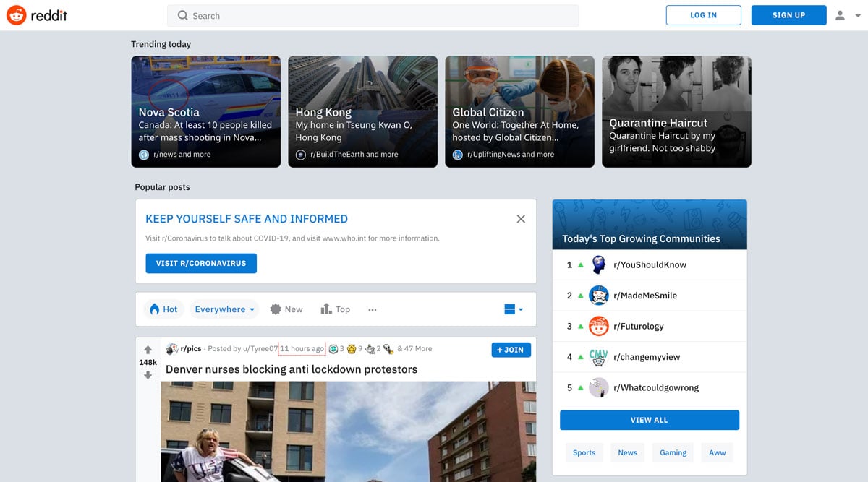Click VISIT R/CORONAVIRUS button
Viewport: 868px width, 482px height.
201,263
